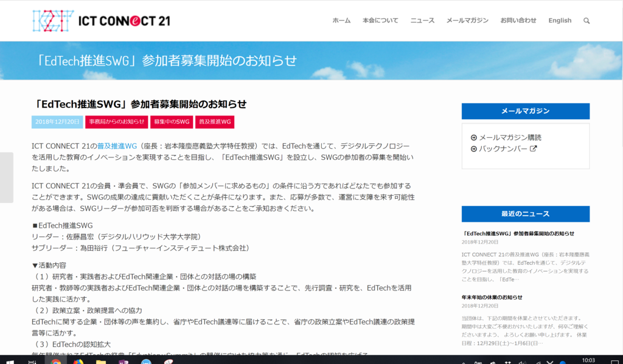Click the gray tab on the left edge
This screenshot has width=623, height=364.
pos(6,177)
